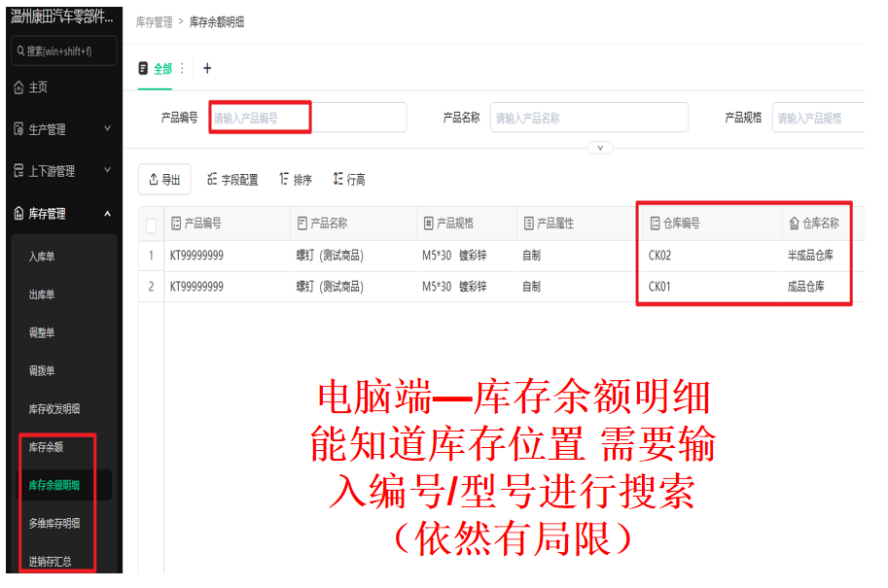This screenshot has width=888, height=588.
Task: Open 入库单 in the sidebar
Action: pyautogui.click(x=42, y=257)
